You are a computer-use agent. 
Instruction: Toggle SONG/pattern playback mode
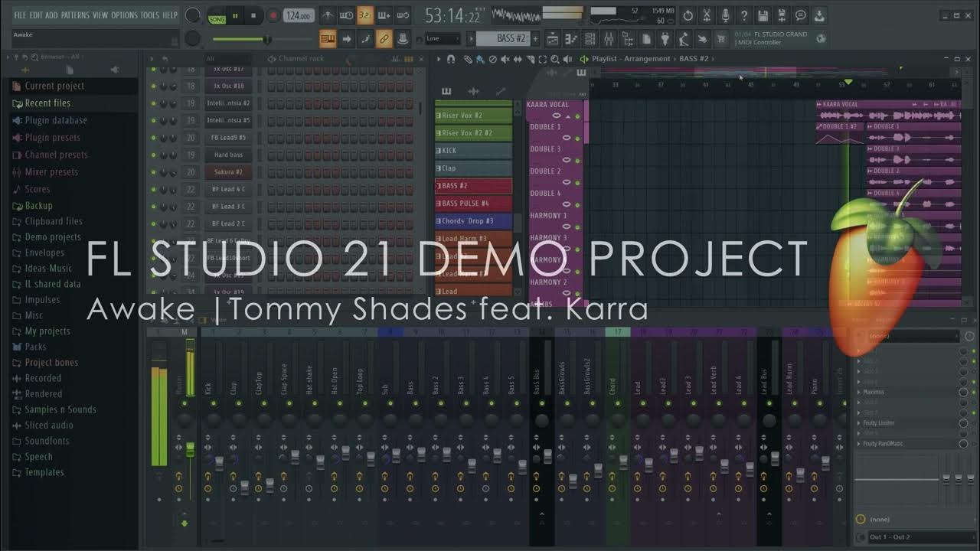click(x=217, y=15)
